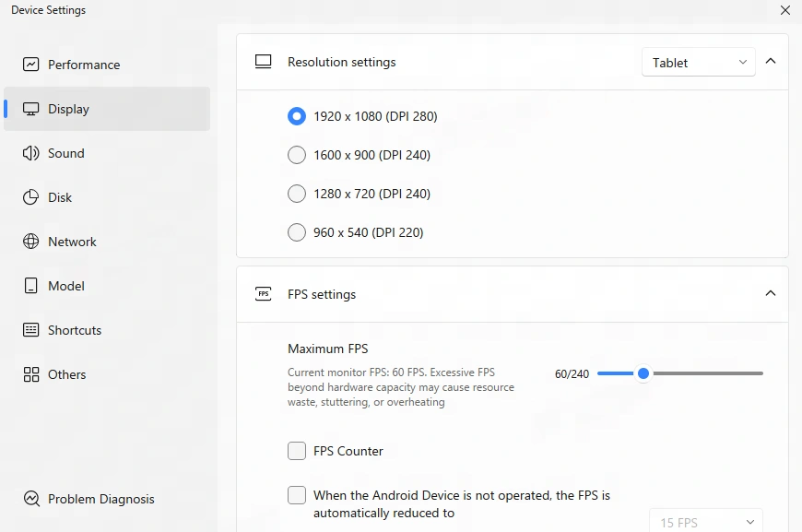The image size is (802, 532).
Task: Open the Sound settings via speaker icon
Action: (30, 153)
